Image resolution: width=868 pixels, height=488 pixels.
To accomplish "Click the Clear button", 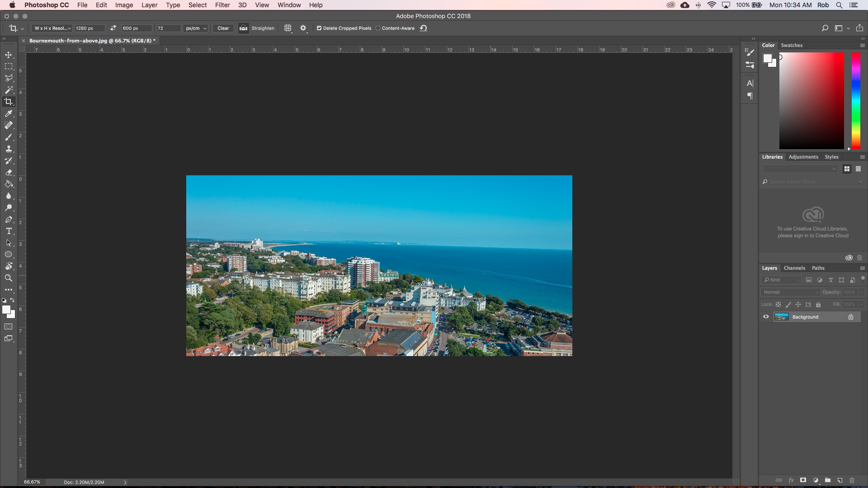I will tap(223, 28).
